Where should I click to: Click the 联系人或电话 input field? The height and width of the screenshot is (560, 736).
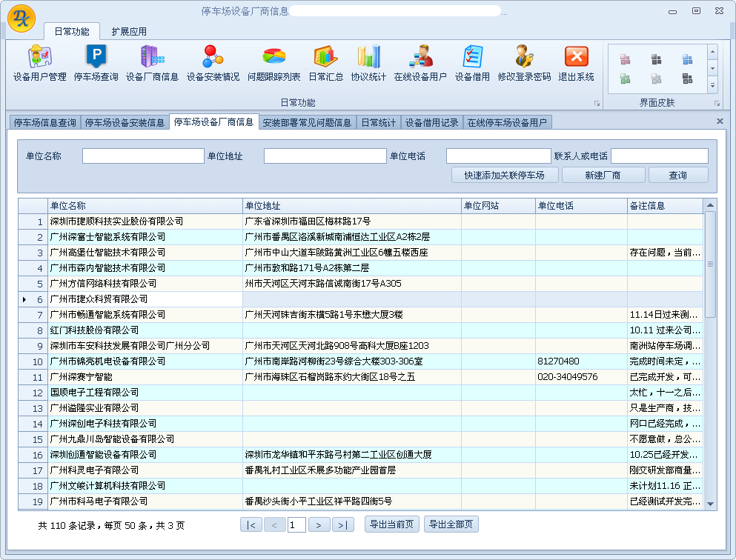point(660,156)
